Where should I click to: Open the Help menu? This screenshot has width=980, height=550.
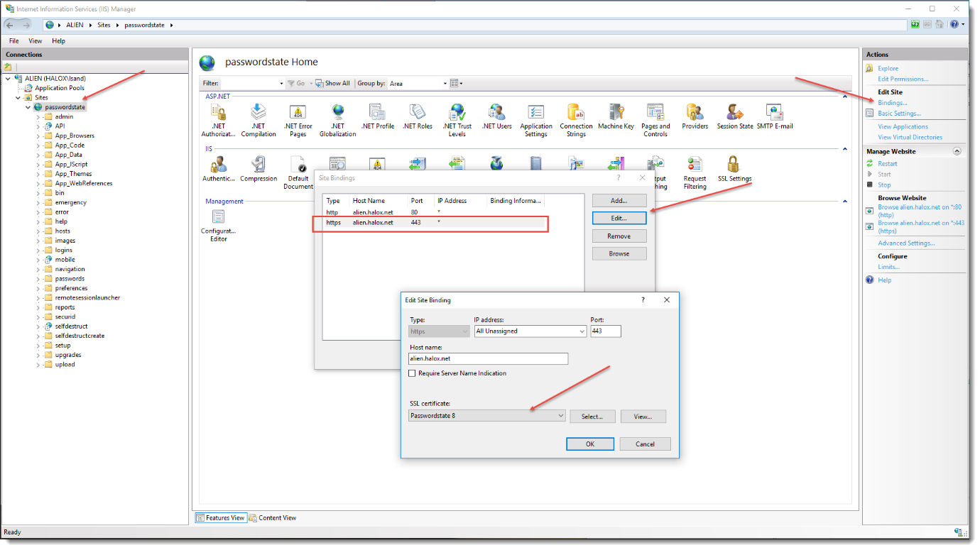(x=59, y=41)
